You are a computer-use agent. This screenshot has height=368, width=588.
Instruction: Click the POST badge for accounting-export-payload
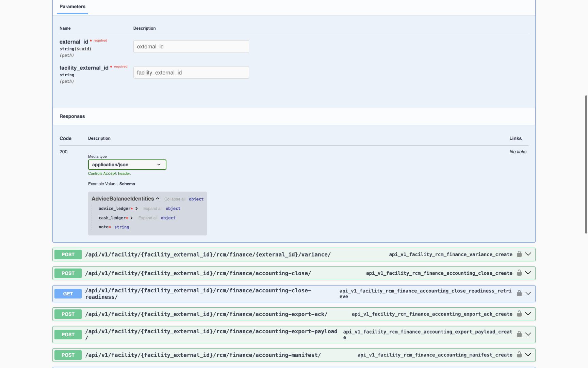(x=68, y=335)
